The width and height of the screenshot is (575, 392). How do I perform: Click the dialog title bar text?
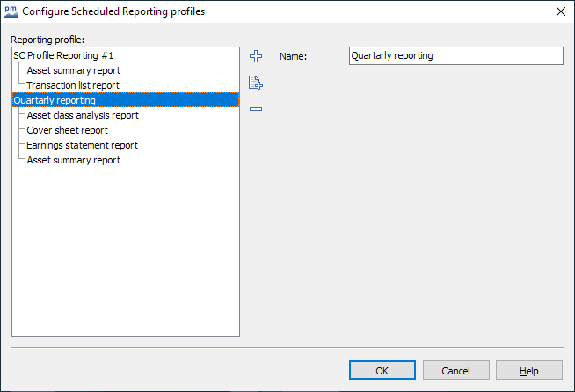click(x=113, y=11)
